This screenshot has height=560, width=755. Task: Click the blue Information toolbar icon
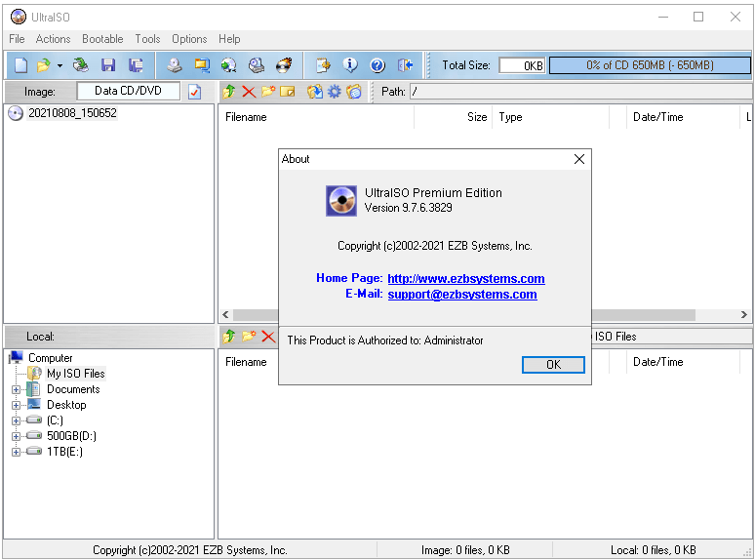(x=350, y=65)
